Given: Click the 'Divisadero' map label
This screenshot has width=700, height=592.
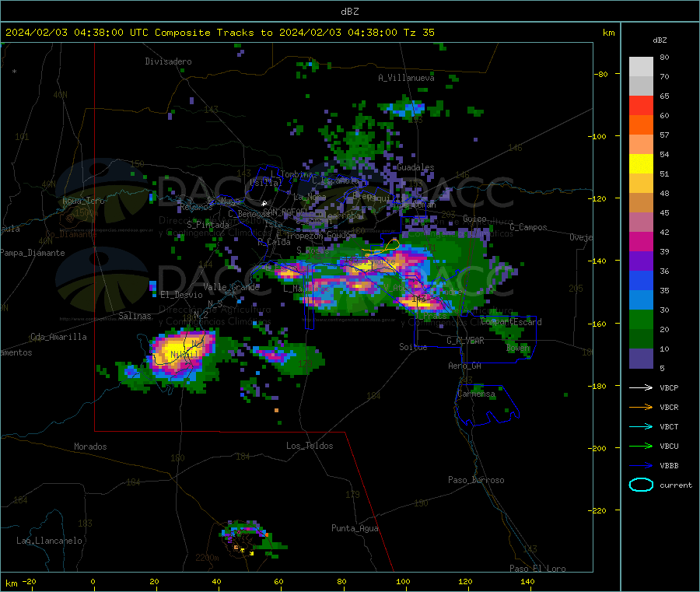Looking at the screenshot, I should coord(168,61).
